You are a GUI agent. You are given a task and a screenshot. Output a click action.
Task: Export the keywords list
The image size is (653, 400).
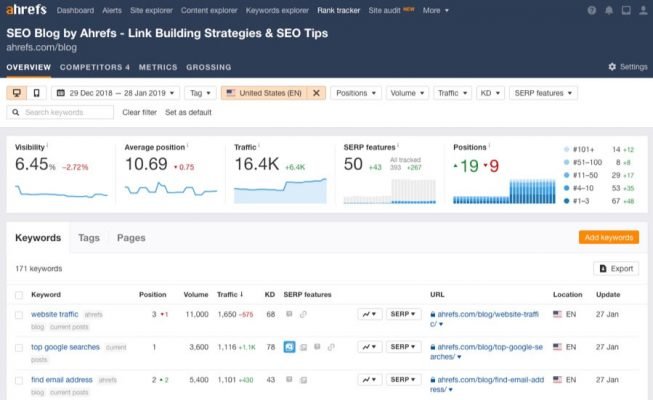tap(616, 269)
